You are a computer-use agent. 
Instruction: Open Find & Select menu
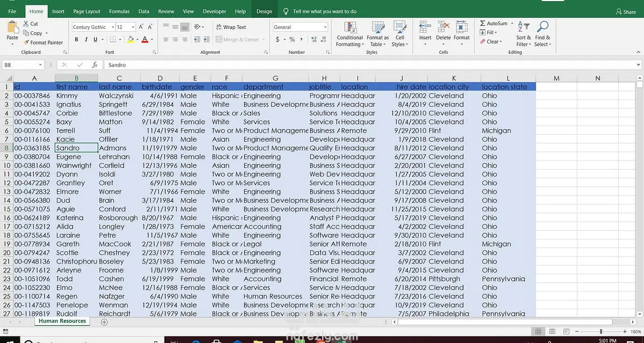coord(542,34)
